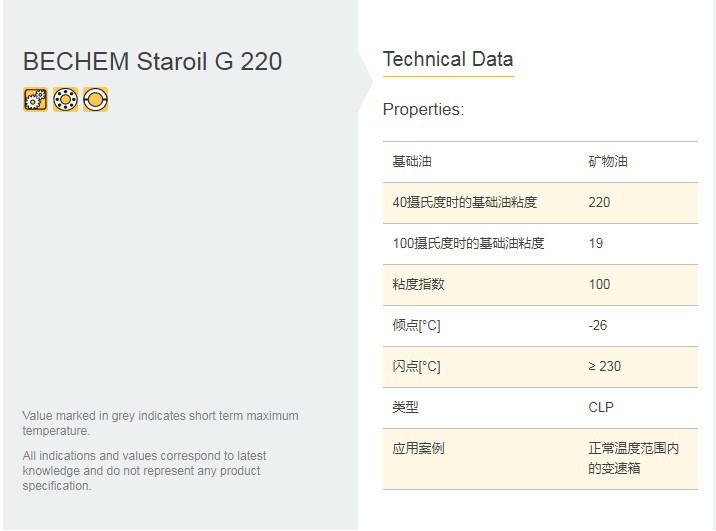Screen dimensions: 716x531
Task: Select the 40摄氏度时的基础油粘度 row
Action: 465,202
